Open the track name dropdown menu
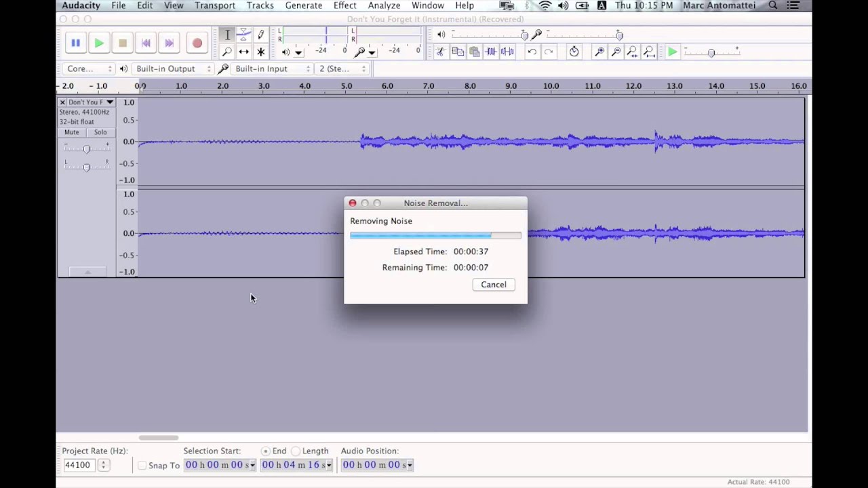868x488 pixels. point(91,102)
